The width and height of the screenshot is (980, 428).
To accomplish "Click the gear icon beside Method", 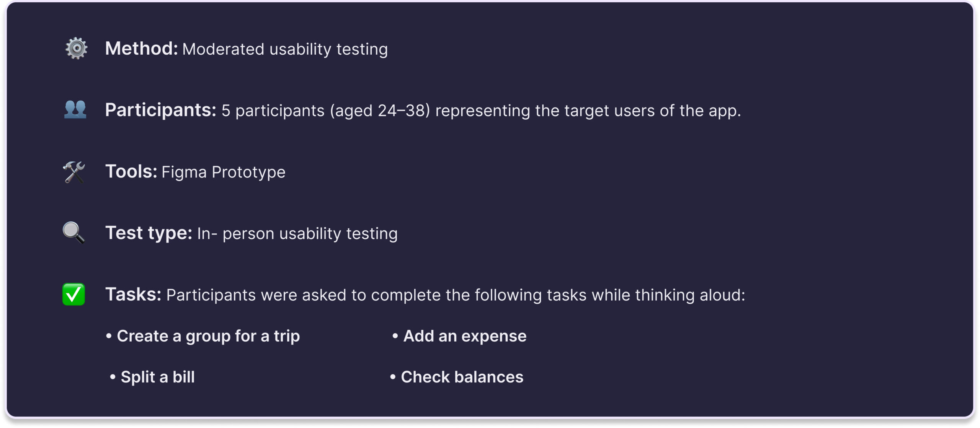I will point(76,48).
